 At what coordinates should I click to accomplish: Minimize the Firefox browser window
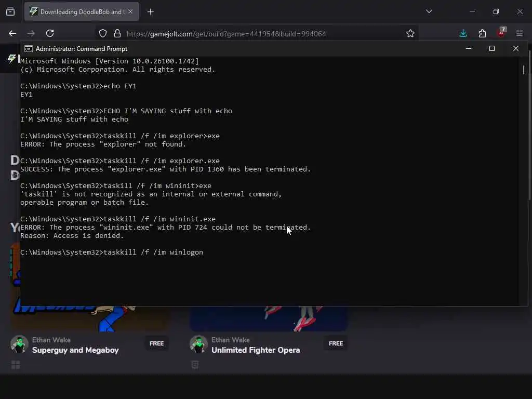[472, 11]
